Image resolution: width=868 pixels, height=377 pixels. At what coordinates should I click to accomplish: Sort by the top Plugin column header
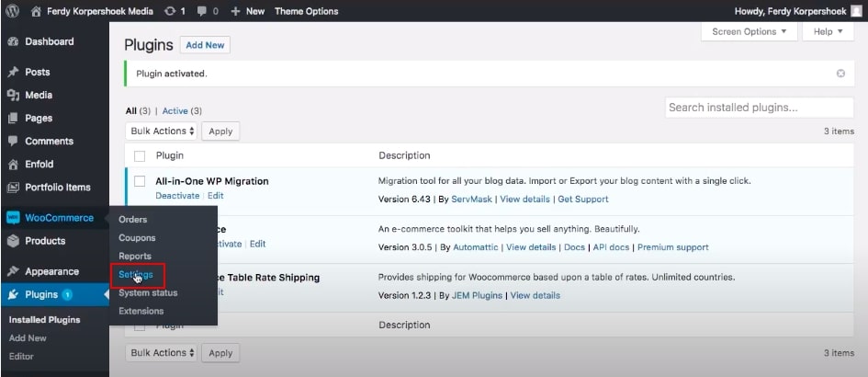click(x=169, y=155)
